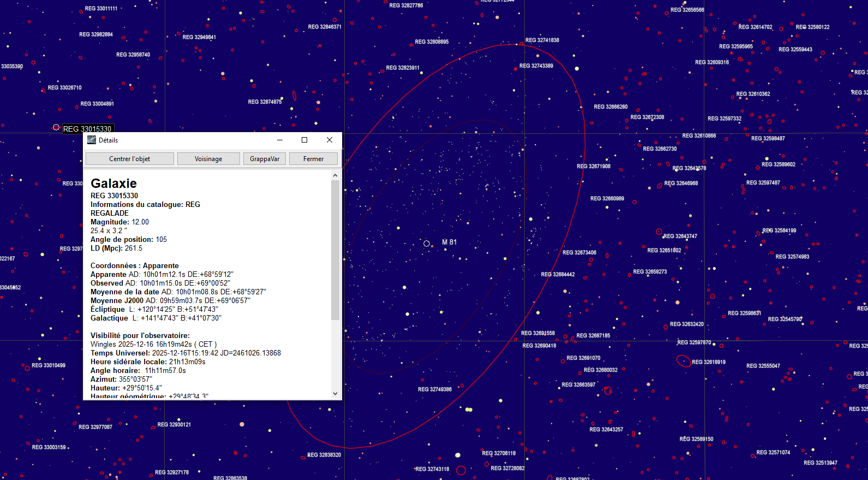Click the REG 32673406 label
This screenshot has height=480, width=868.
click(579, 252)
